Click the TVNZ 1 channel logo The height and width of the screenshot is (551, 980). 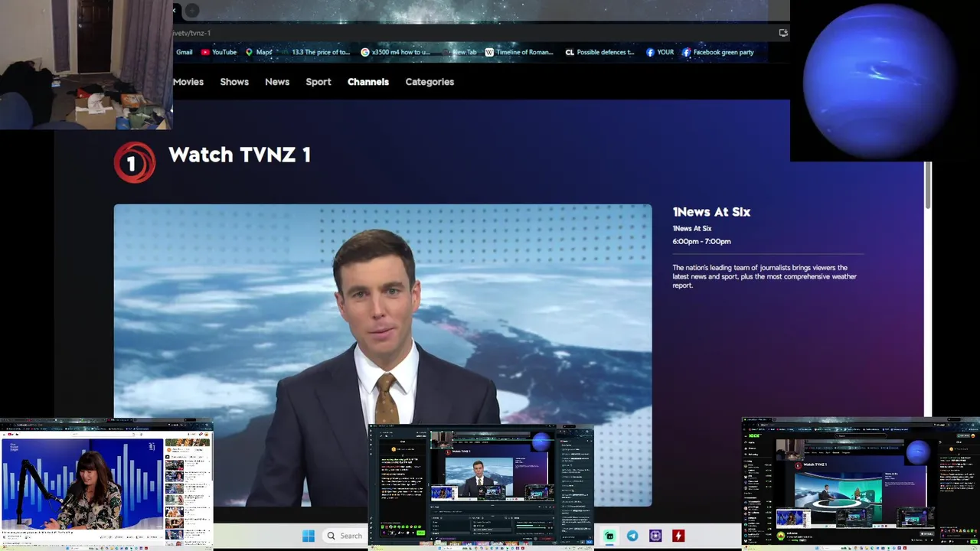pos(135,162)
